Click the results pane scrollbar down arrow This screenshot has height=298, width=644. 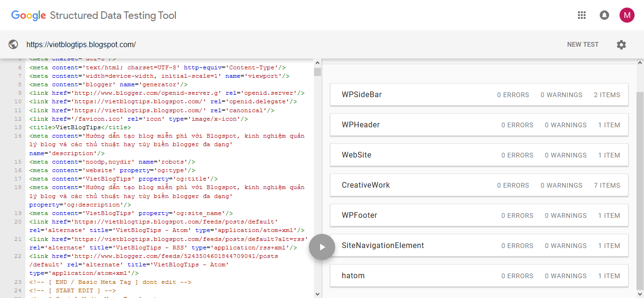click(x=640, y=294)
